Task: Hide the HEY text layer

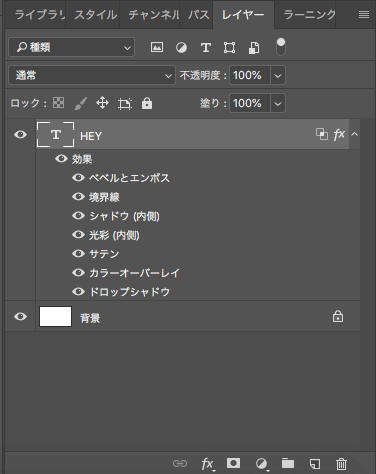Action: (20, 135)
